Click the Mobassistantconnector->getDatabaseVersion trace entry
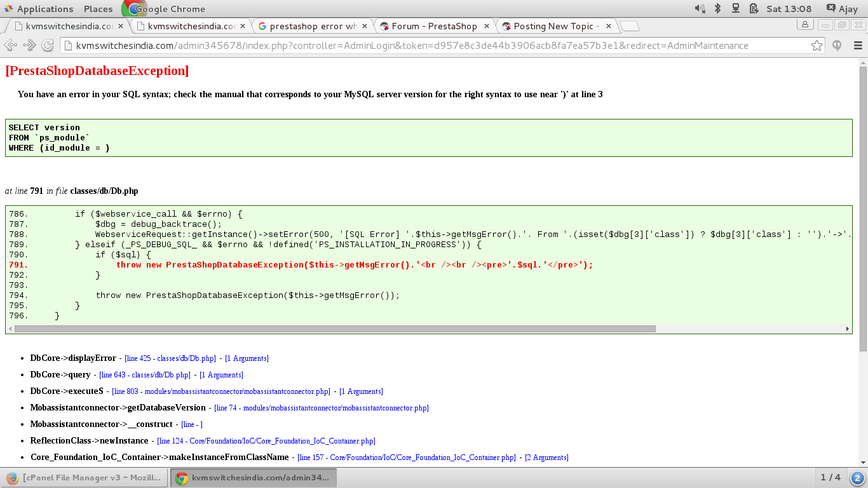Image resolution: width=868 pixels, height=488 pixels. [x=118, y=408]
